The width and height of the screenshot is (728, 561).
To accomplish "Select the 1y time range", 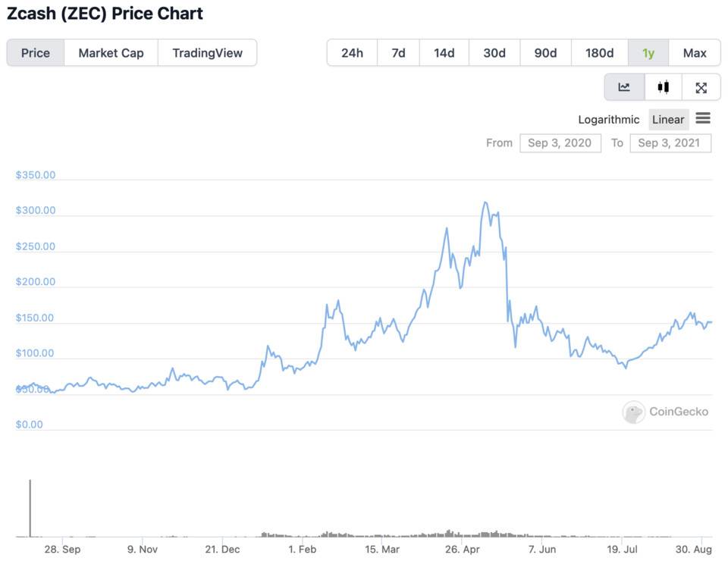I will (x=648, y=53).
